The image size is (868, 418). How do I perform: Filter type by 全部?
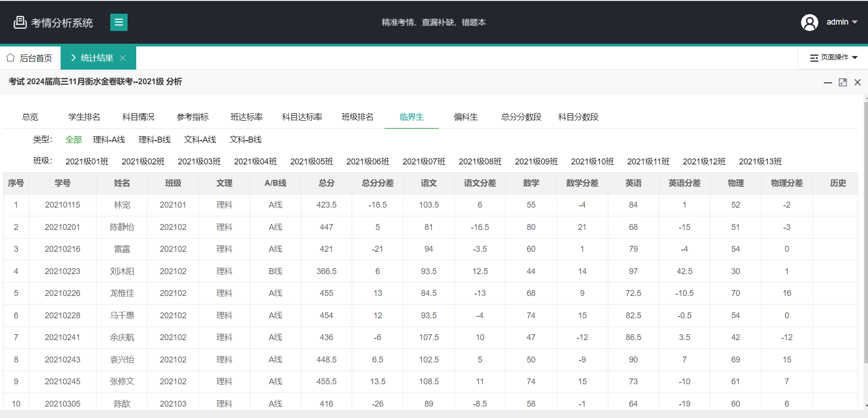pyautogui.click(x=74, y=139)
